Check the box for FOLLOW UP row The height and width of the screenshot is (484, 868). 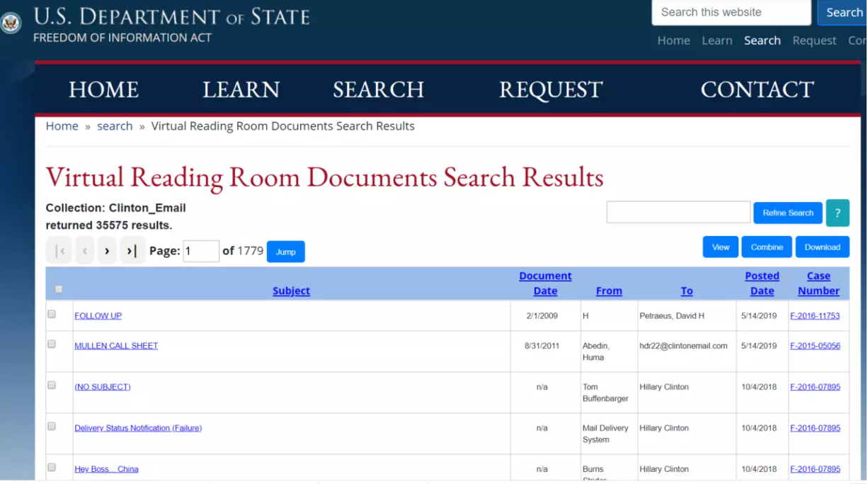pos(52,314)
